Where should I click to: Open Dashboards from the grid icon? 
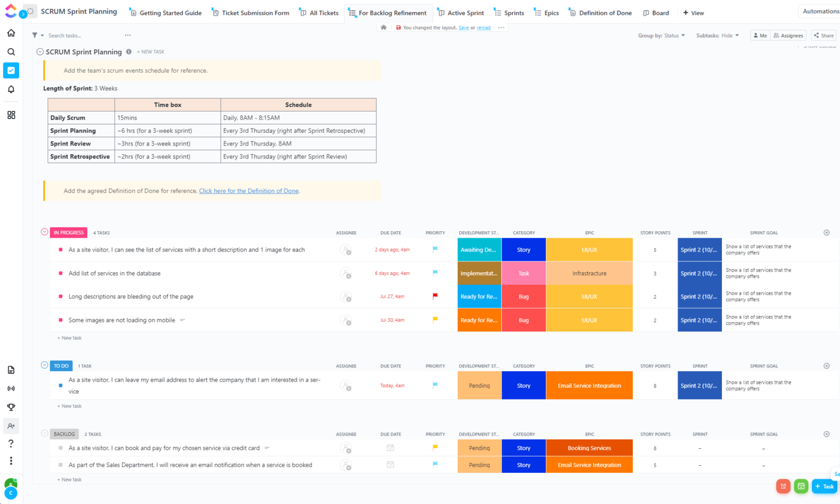click(x=11, y=115)
